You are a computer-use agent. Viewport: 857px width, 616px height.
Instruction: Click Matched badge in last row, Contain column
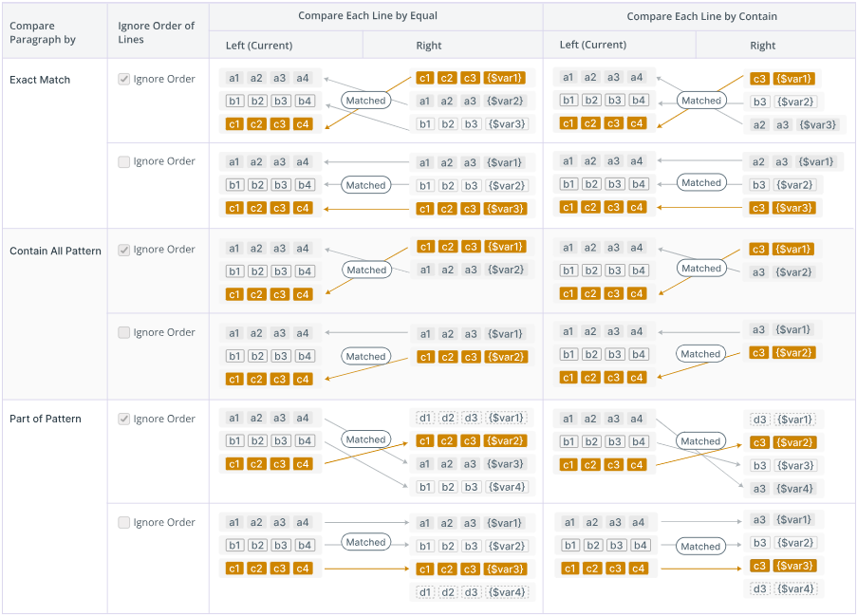700,547
